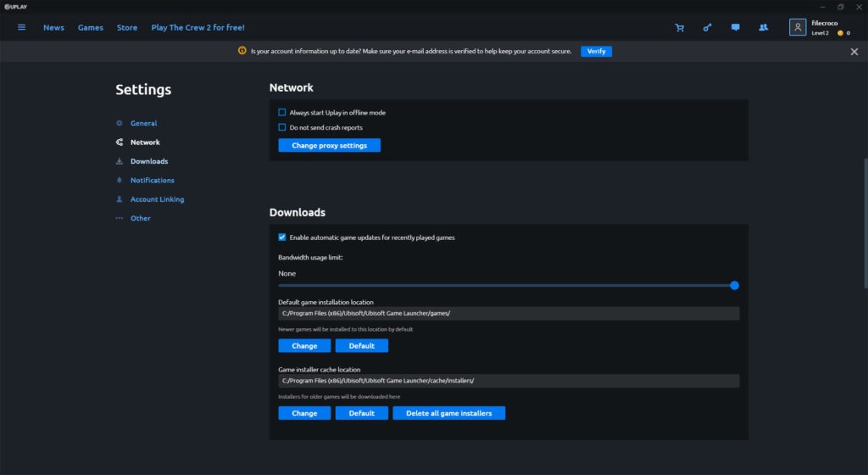Click the warning info icon in banner
868x475 pixels.
pos(242,50)
